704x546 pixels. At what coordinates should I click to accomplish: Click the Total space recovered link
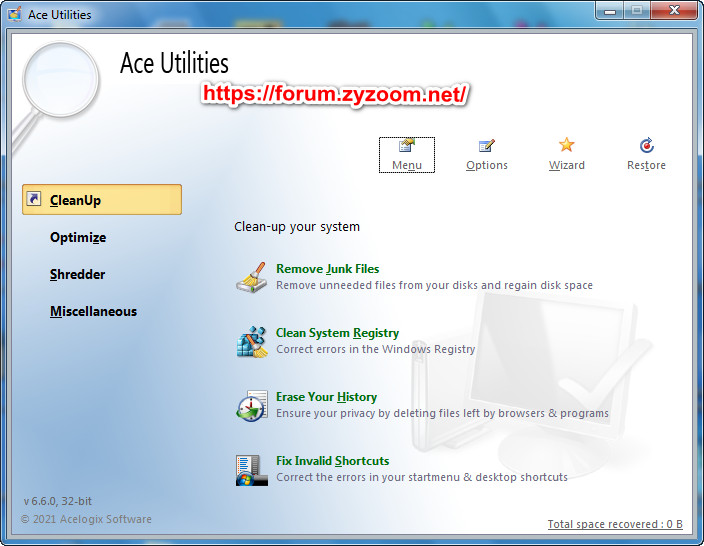click(x=615, y=524)
